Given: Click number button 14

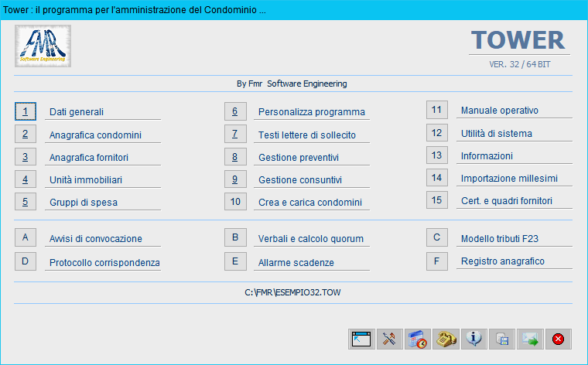Looking at the screenshot, I should coord(437,178).
